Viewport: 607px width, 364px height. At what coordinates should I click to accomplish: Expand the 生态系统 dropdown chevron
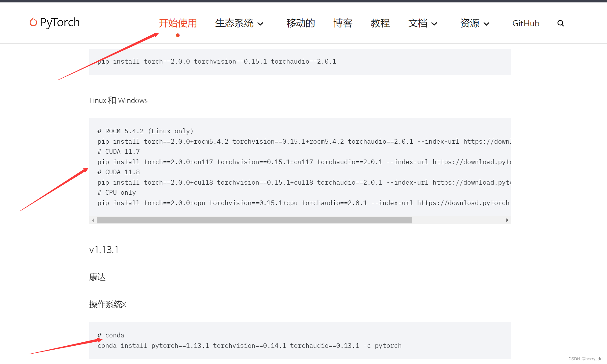pyautogui.click(x=260, y=24)
